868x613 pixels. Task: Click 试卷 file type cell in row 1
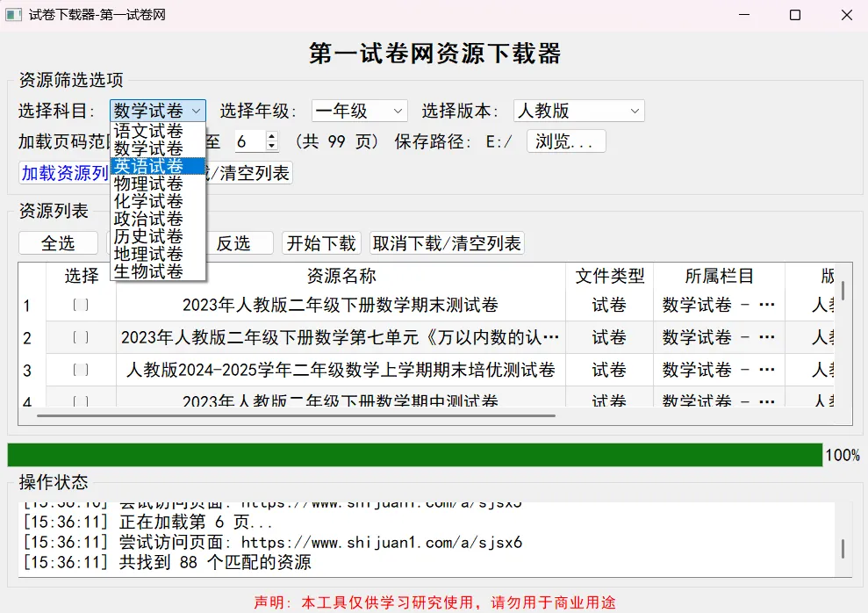point(609,305)
